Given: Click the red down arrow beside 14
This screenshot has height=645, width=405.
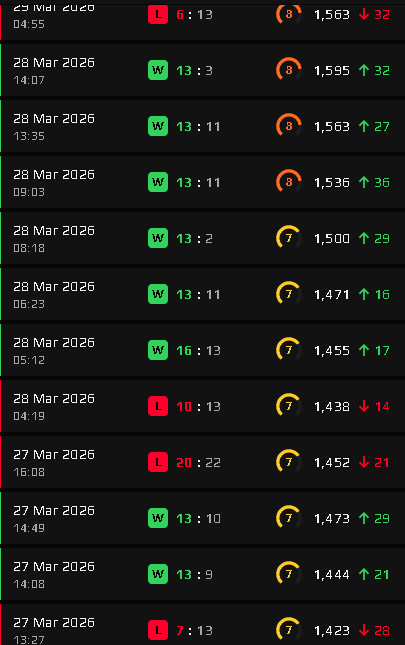Looking at the screenshot, I should pyautogui.click(x=363, y=406).
